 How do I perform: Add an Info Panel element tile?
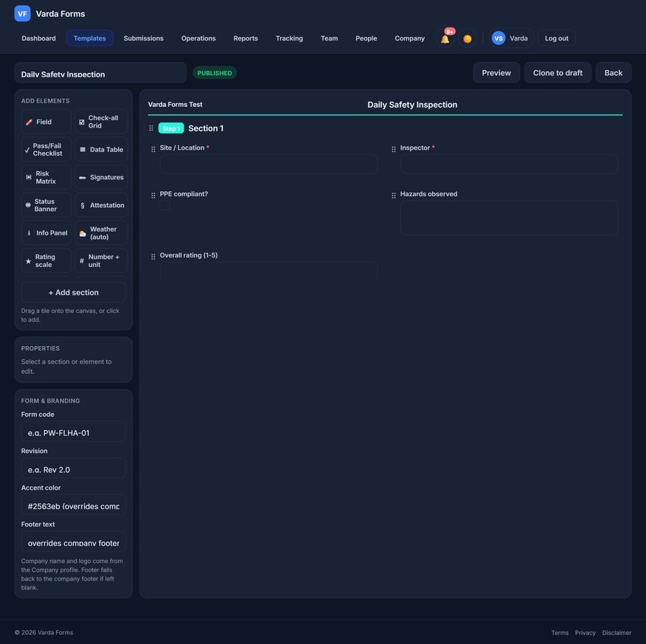46,233
